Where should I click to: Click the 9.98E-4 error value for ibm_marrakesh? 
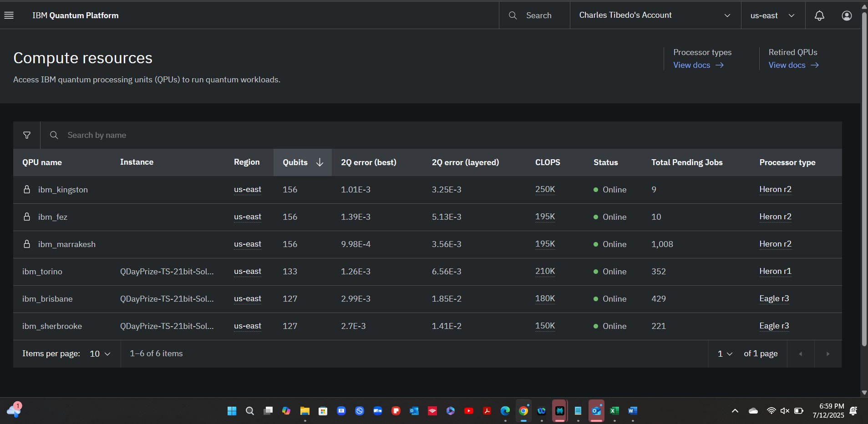point(355,244)
